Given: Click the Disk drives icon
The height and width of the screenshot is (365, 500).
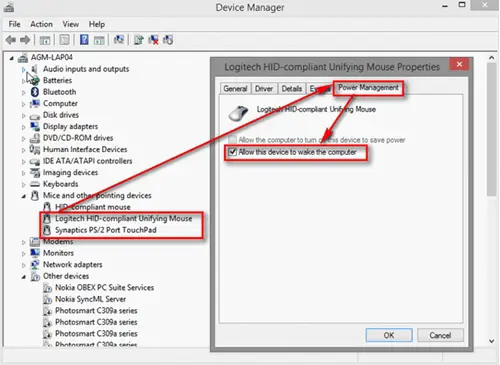Looking at the screenshot, I should pos(35,116).
